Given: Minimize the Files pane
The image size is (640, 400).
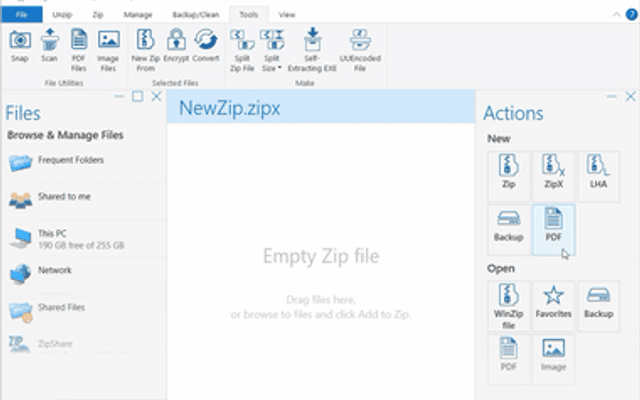Looking at the screenshot, I should point(119,96).
